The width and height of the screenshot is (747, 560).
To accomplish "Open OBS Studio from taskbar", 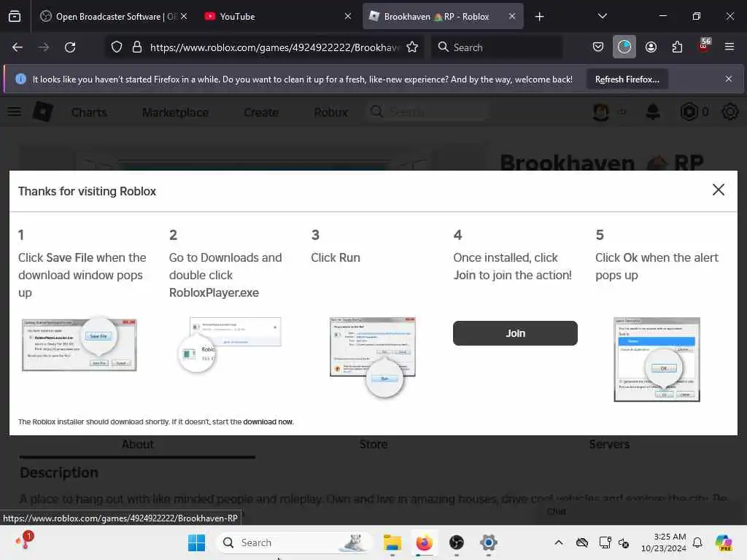I will (x=457, y=542).
